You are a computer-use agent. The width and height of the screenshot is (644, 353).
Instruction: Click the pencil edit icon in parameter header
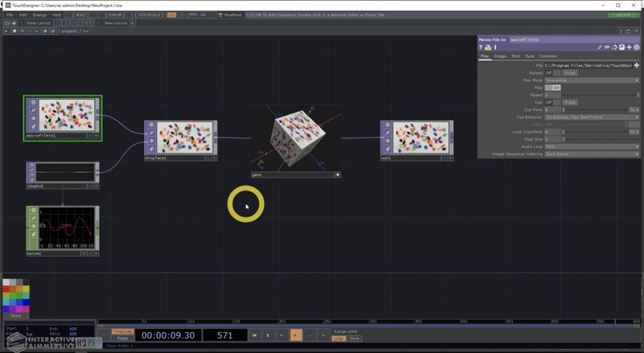click(600, 47)
